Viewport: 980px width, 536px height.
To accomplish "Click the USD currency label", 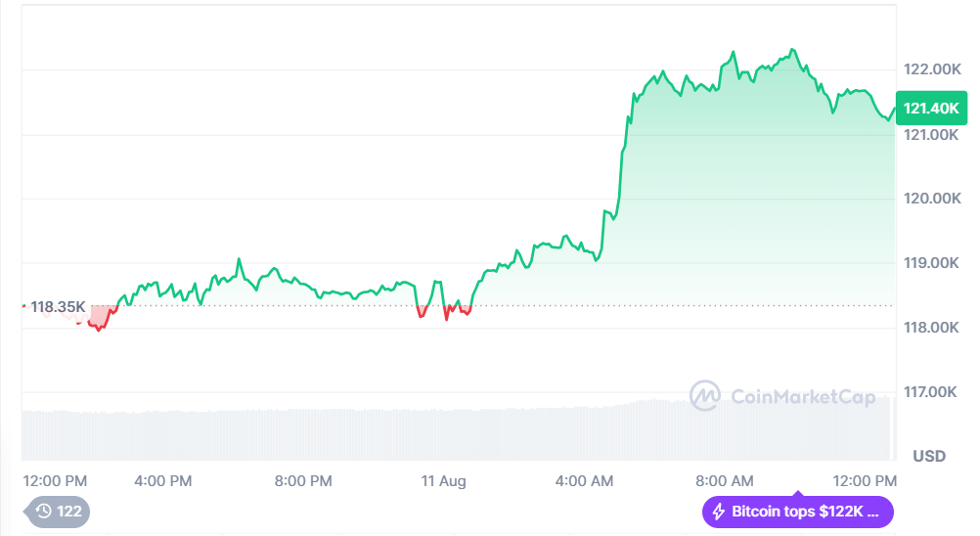I will pos(929,456).
